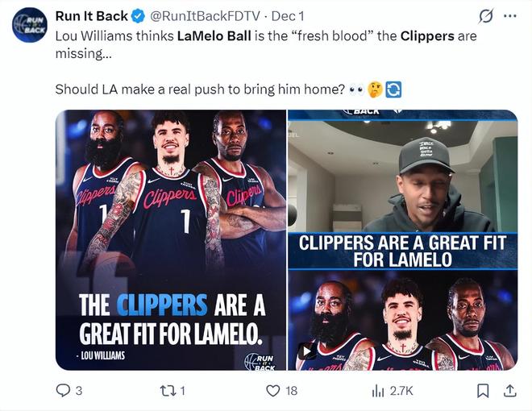Open the reply comment icon
The height and width of the screenshot is (411, 532).
point(63,391)
